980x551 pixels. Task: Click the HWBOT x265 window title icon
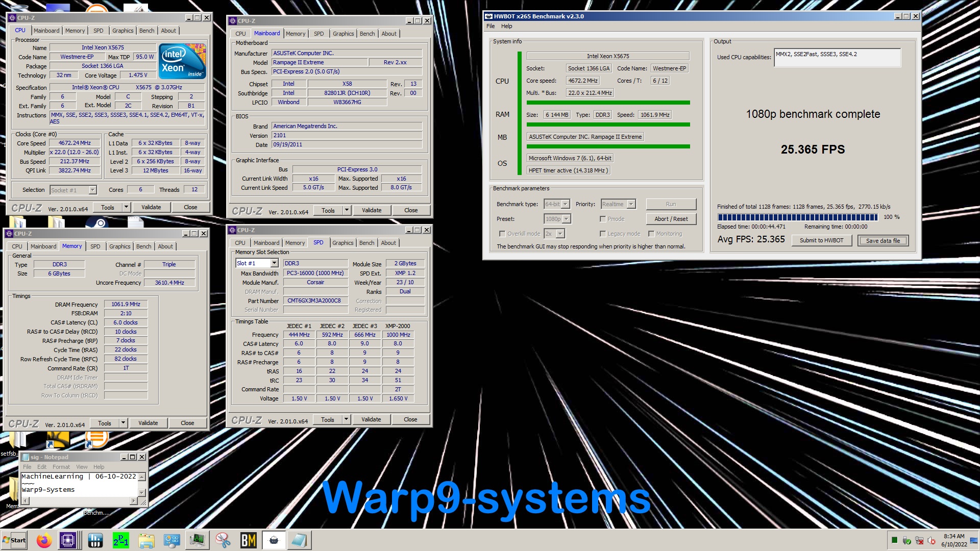click(489, 16)
